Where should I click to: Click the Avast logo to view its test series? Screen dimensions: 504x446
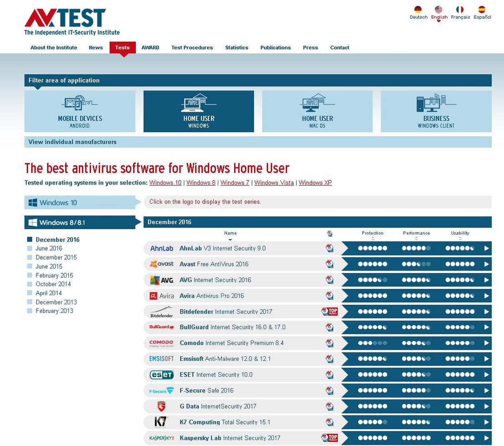coord(160,264)
